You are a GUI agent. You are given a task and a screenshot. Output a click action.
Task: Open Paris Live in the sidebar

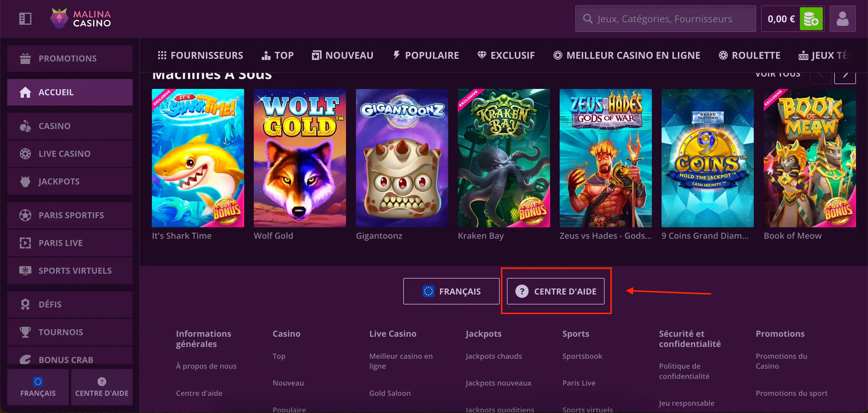pos(70,243)
